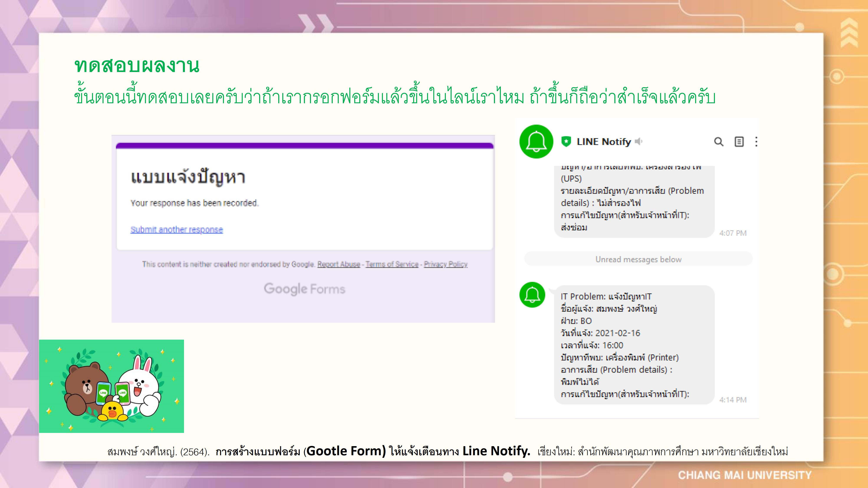Click the muted speaker icon beside LINE Notify
The image size is (868, 488).
pos(639,141)
